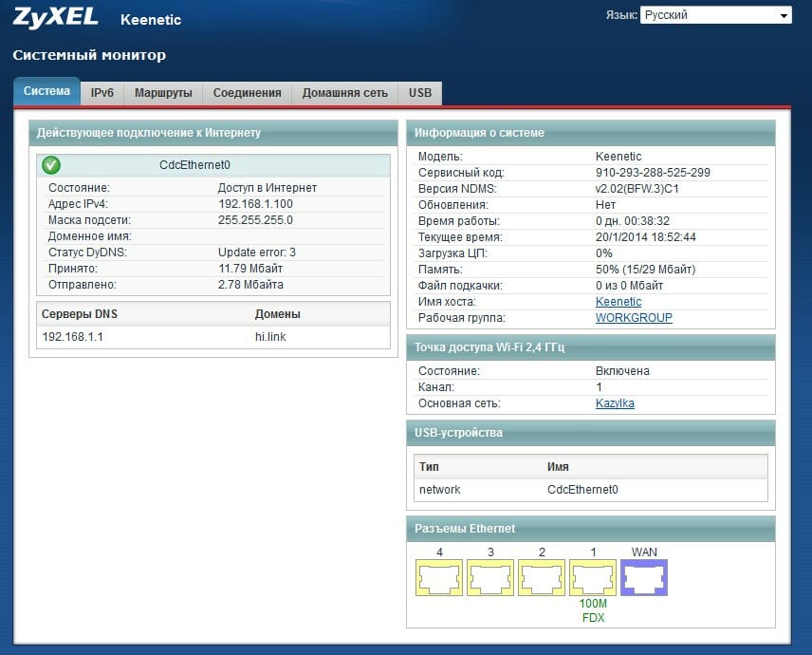Open the language dropdown showing Русский

715,15
